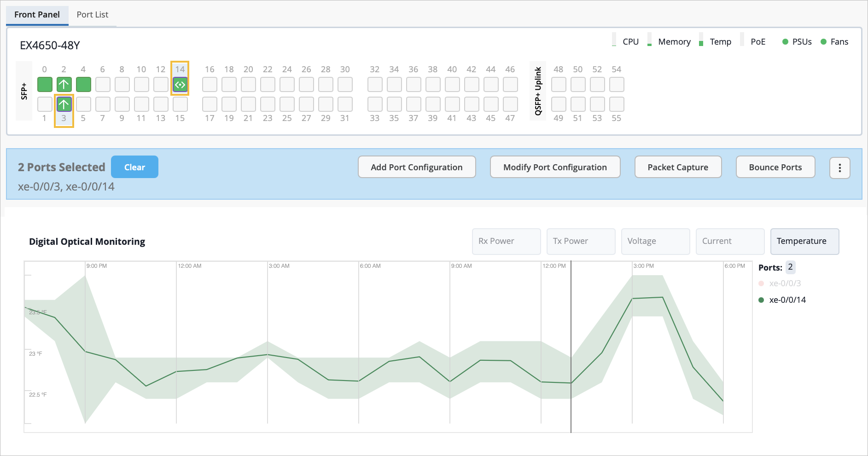
Task: Select empty port 16 on the front panel
Action: click(210, 85)
